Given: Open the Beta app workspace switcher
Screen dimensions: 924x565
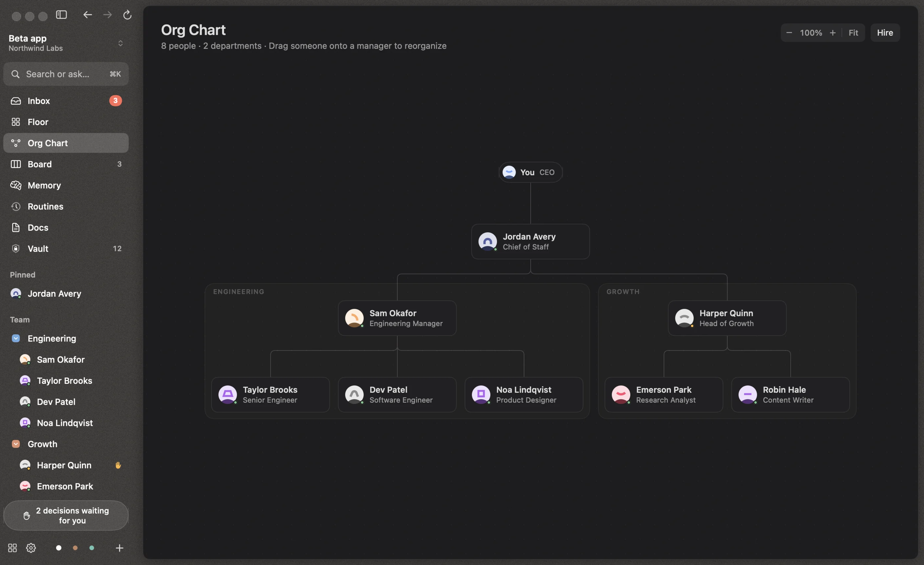Looking at the screenshot, I should [66, 43].
